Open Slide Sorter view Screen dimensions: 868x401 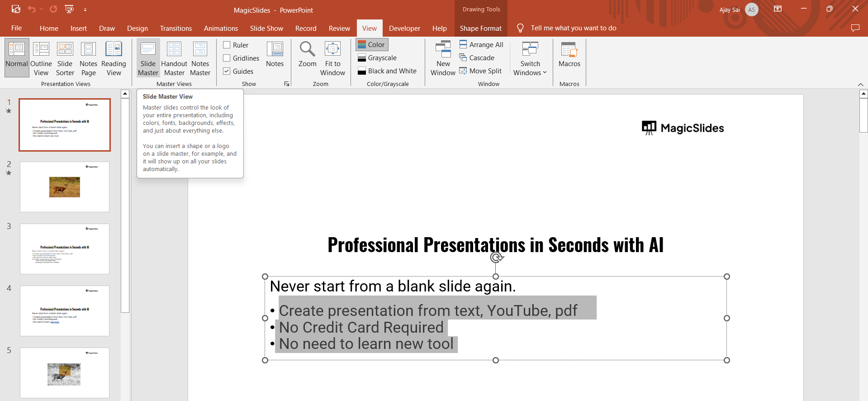65,59
